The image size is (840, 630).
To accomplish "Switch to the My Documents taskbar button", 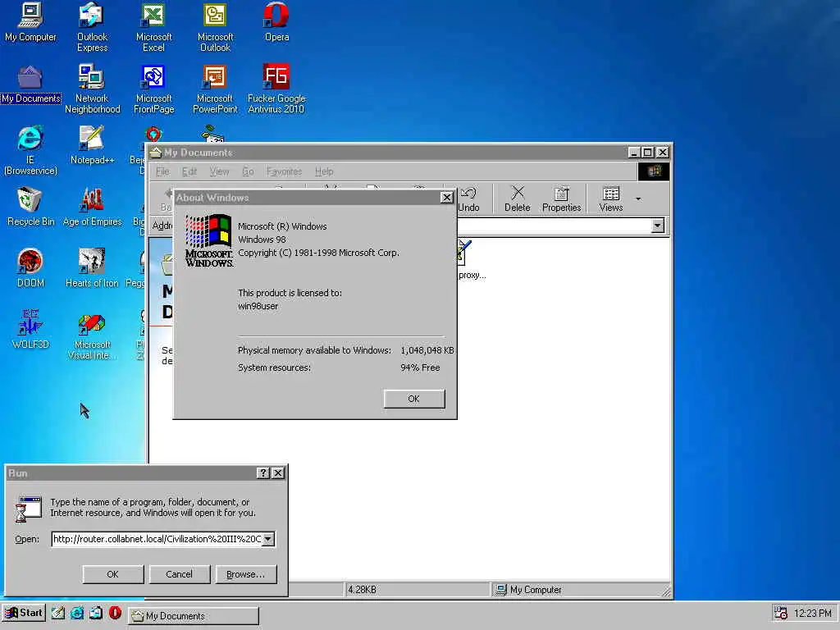I will (x=194, y=616).
